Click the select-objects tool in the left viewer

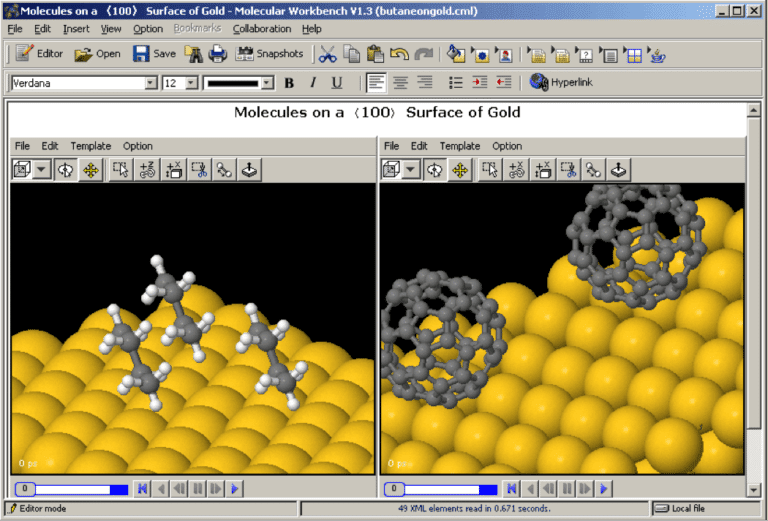pos(120,170)
